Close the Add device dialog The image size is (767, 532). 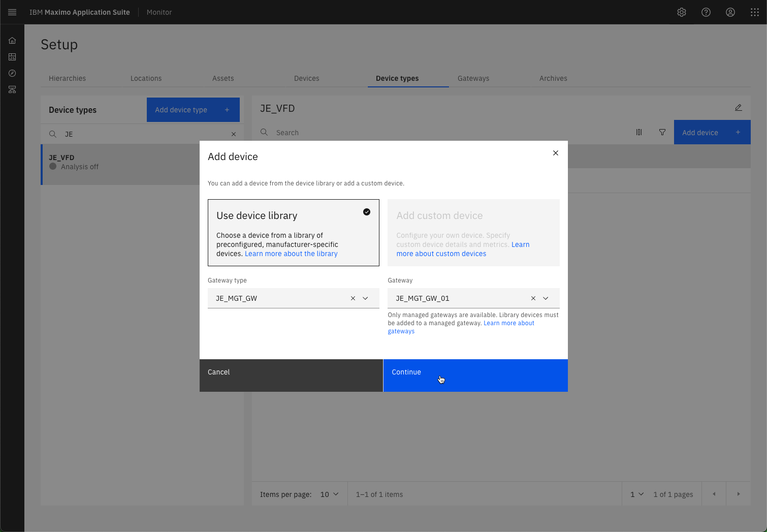point(556,153)
